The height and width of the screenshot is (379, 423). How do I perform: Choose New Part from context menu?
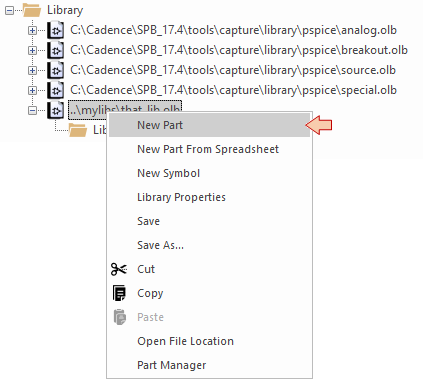click(209, 125)
